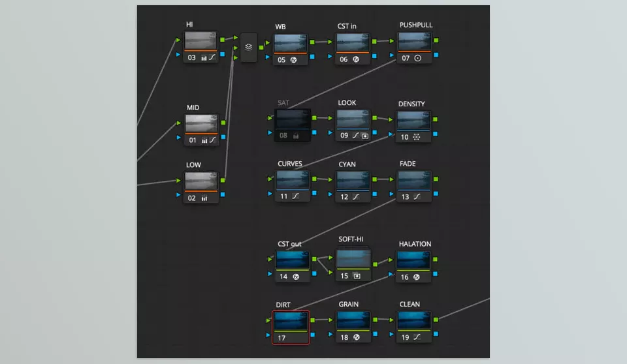Click the curve icon on node 03
627x364 pixels.
click(x=212, y=57)
